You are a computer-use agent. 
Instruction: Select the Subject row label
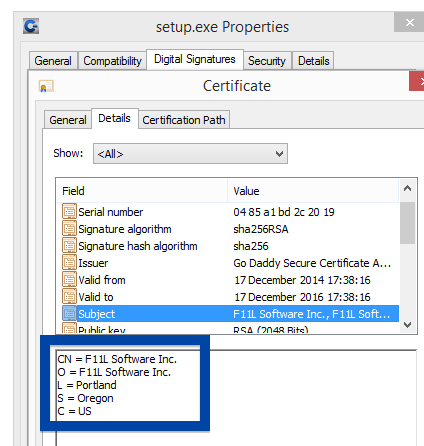[x=96, y=314]
